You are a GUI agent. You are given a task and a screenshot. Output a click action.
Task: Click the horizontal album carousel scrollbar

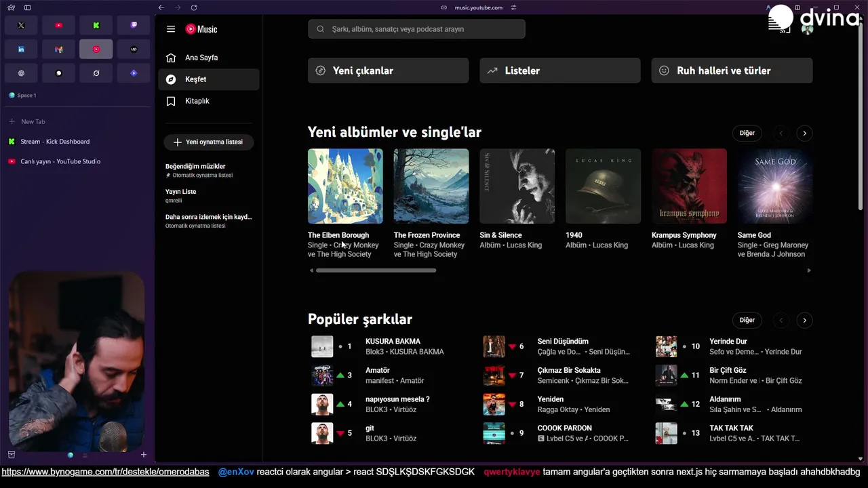coord(376,270)
